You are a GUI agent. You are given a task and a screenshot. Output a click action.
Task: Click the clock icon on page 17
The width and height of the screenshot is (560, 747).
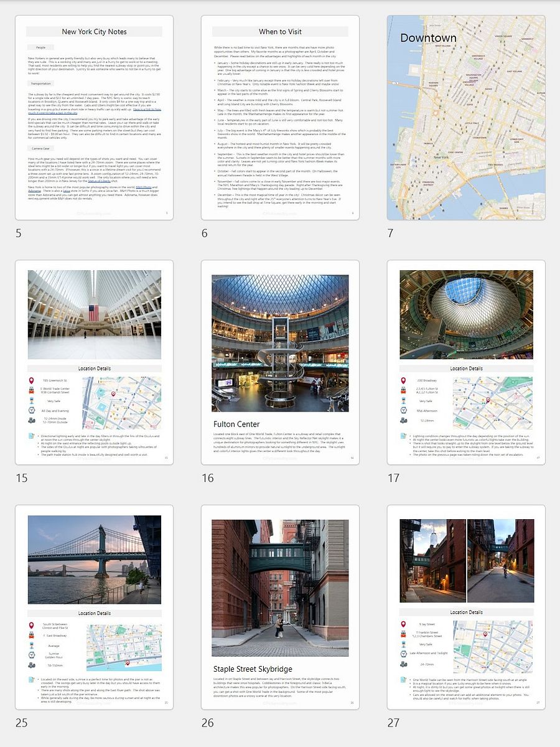(x=404, y=411)
